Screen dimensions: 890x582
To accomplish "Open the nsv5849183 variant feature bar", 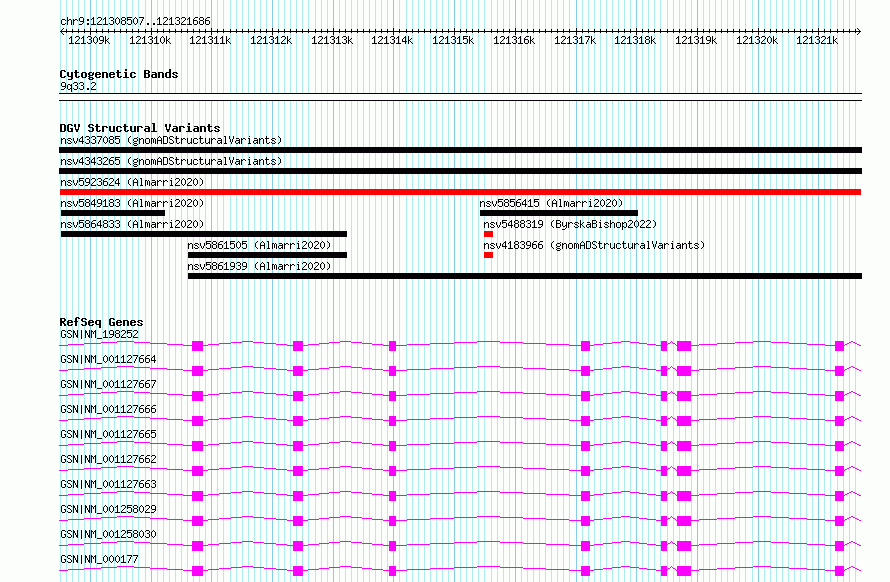I will click(x=113, y=213).
